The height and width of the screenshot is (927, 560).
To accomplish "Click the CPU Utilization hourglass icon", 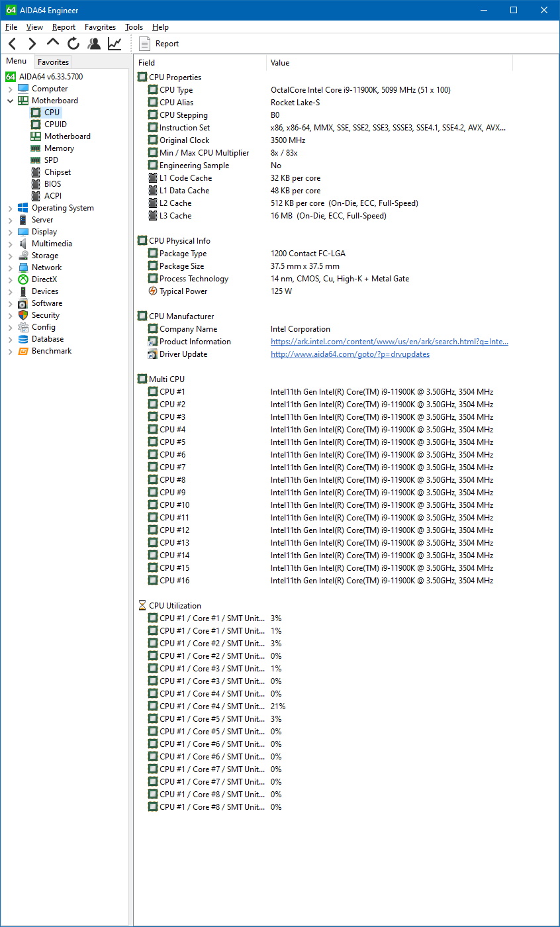I will [x=142, y=606].
